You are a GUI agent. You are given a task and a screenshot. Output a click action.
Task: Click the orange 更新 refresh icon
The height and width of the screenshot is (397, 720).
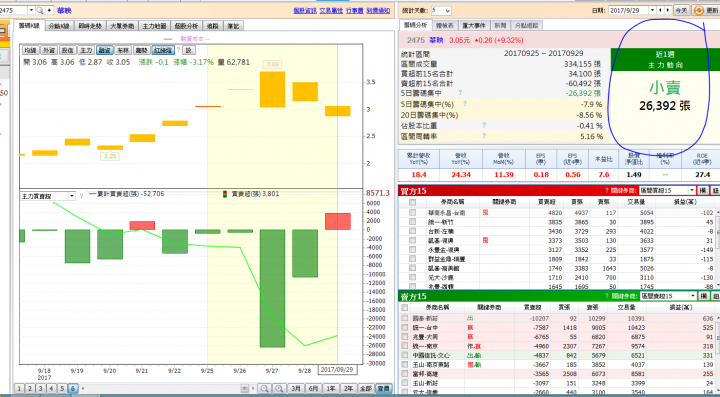699,10
